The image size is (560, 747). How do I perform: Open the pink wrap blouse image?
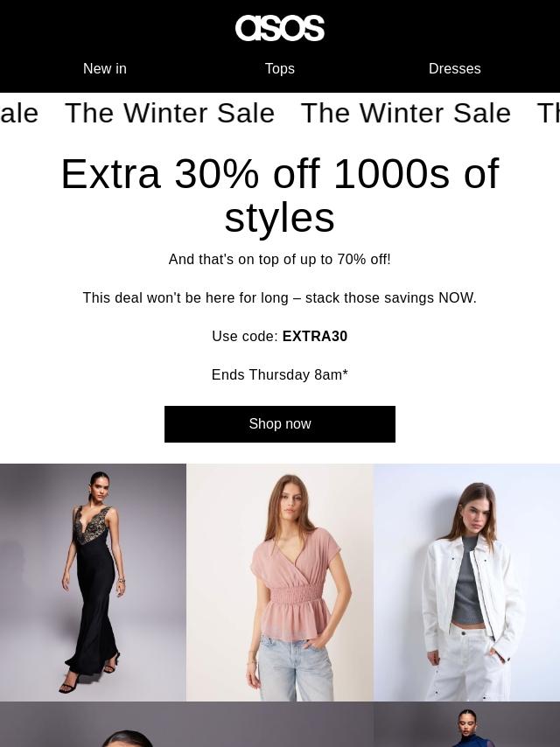[x=280, y=583]
